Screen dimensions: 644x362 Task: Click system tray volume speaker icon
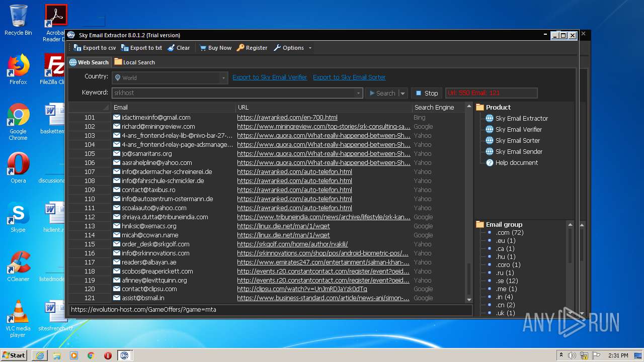pyautogui.click(x=572, y=355)
